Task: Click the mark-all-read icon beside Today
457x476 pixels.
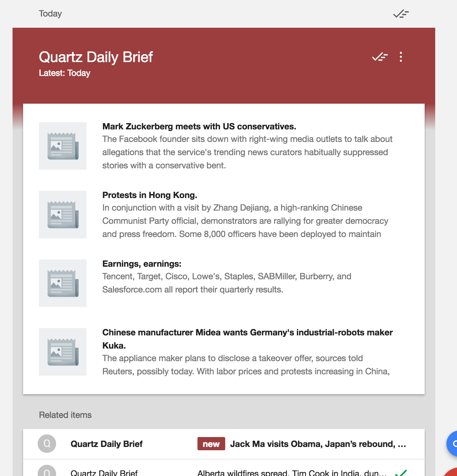Action: pyautogui.click(x=400, y=14)
